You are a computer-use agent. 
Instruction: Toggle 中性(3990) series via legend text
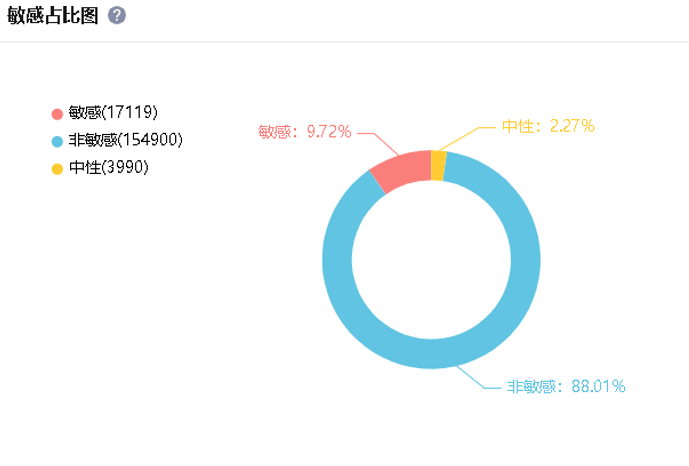(108, 168)
